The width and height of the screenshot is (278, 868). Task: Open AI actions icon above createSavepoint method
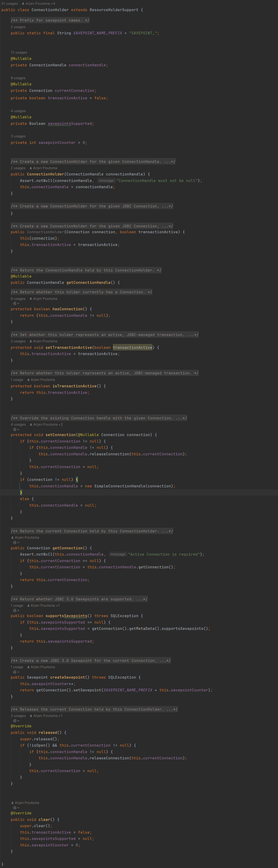point(16,672)
